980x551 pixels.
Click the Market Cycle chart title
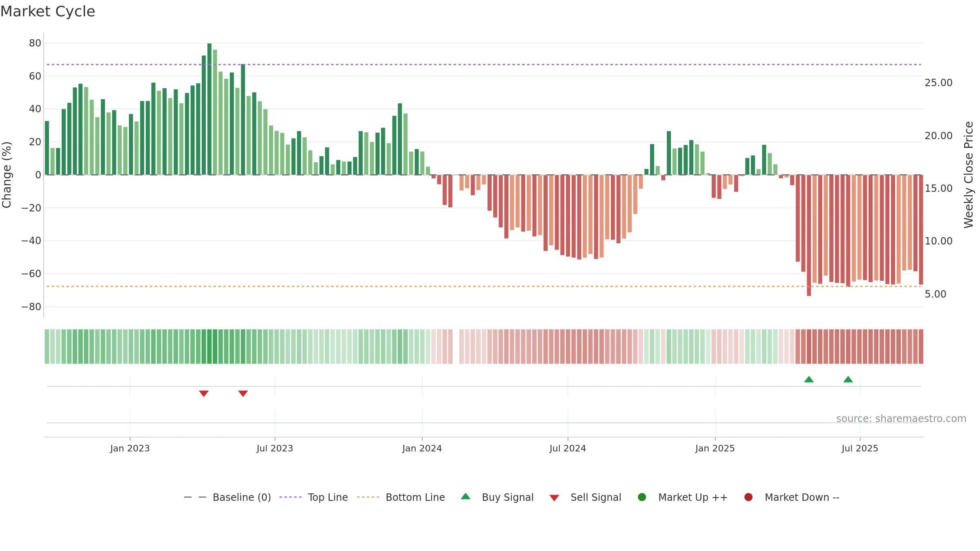tap(48, 11)
